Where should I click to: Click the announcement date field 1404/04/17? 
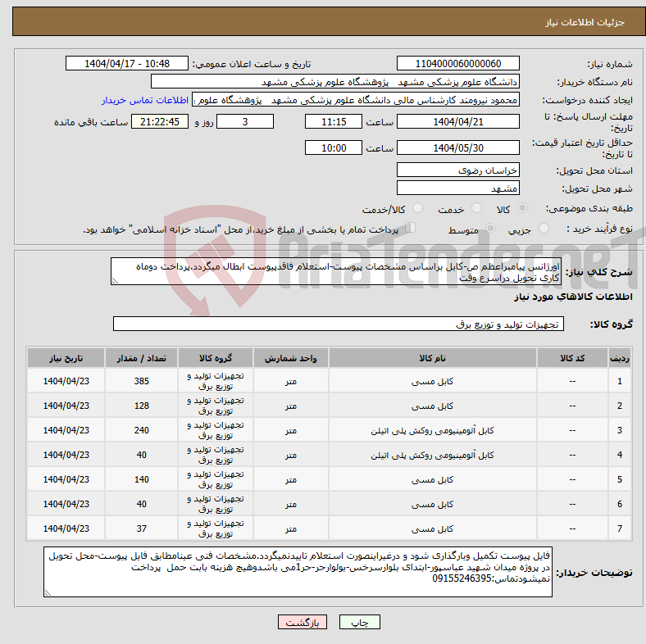click(x=127, y=63)
